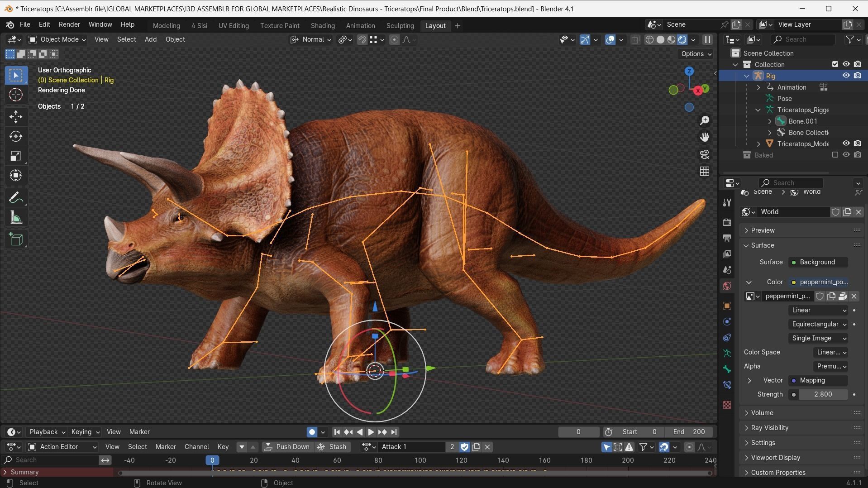This screenshot has width=868, height=488.
Task: Toggle snapping magnet in viewport header
Action: click(362, 40)
